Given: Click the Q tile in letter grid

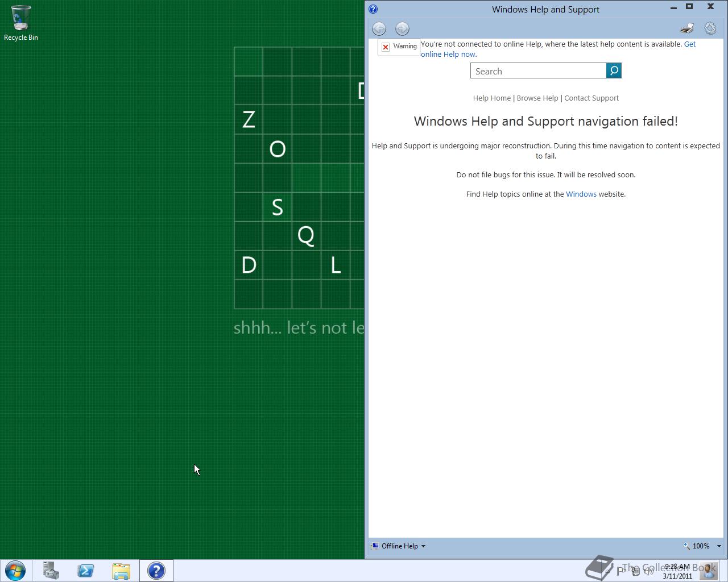Looking at the screenshot, I should [x=306, y=235].
